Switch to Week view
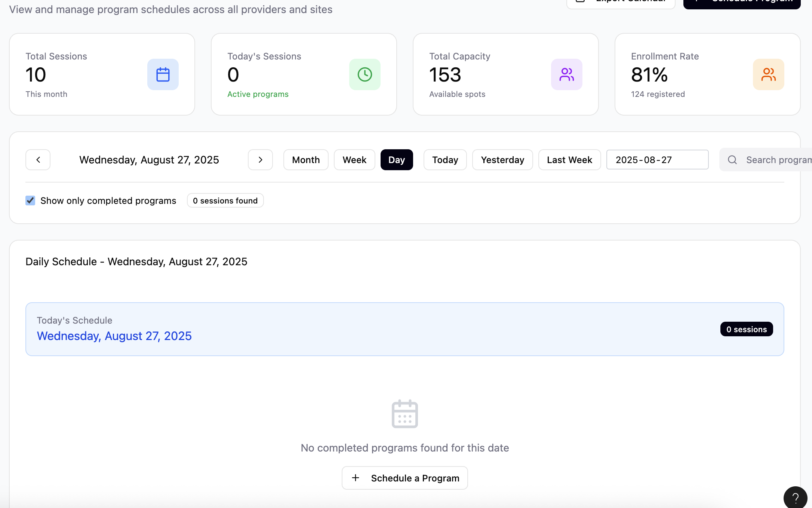The height and width of the screenshot is (508, 812). [354, 160]
